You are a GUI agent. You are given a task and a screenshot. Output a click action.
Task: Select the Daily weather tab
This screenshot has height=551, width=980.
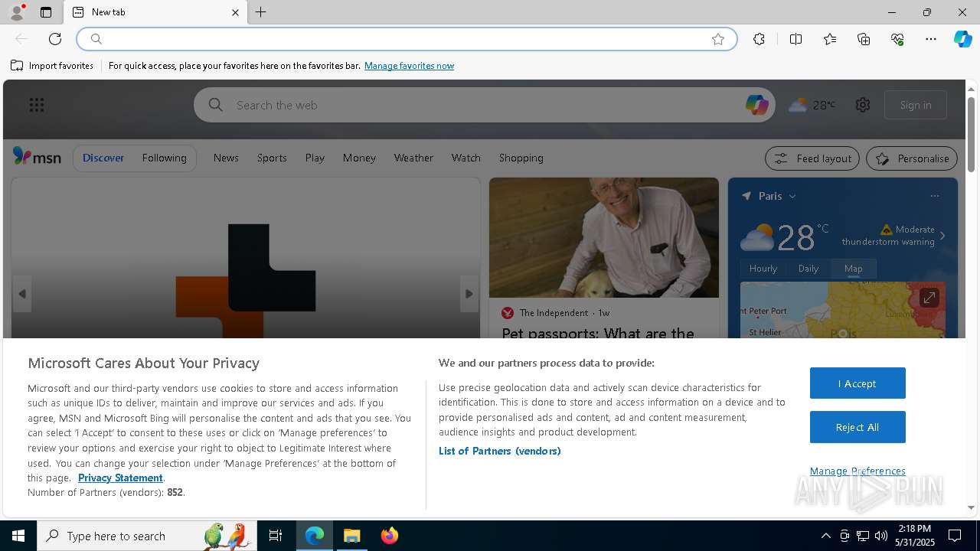[x=808, y=269]
